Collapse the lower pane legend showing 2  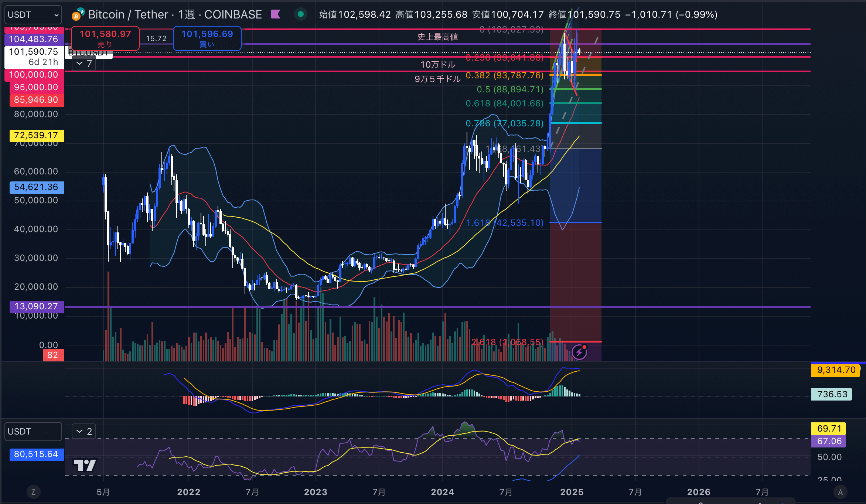click(x=84, y=431)
